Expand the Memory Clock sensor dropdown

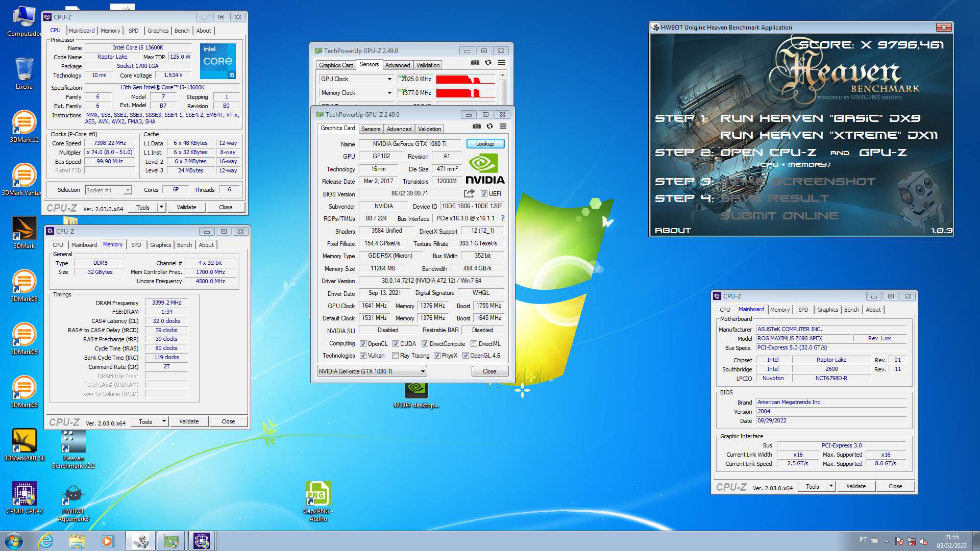pyautogui.click(x=389, y=93)
